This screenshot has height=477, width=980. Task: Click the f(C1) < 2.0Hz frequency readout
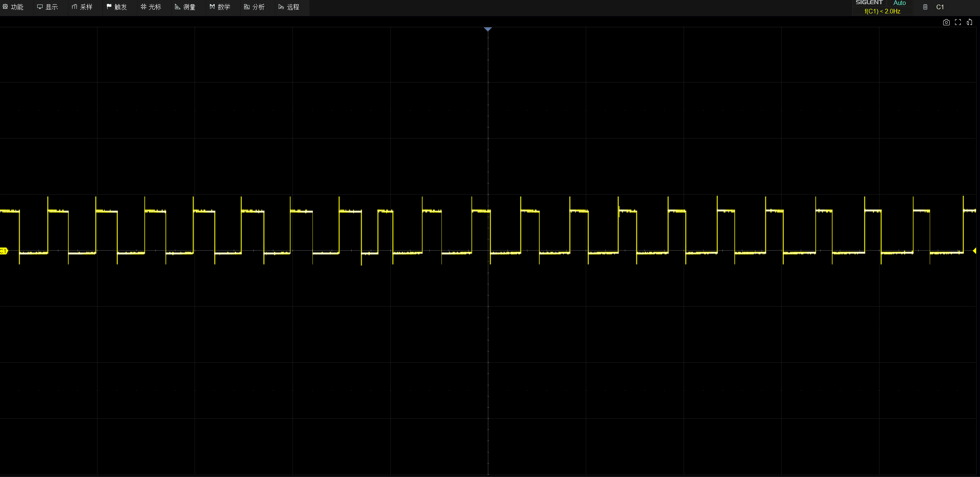(882, 11)
